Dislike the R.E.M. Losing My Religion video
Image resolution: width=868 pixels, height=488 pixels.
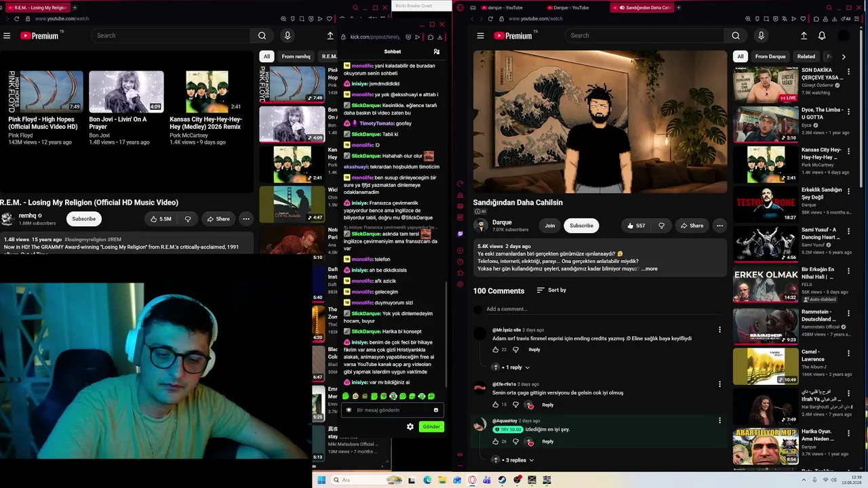(x=188, y=219)
